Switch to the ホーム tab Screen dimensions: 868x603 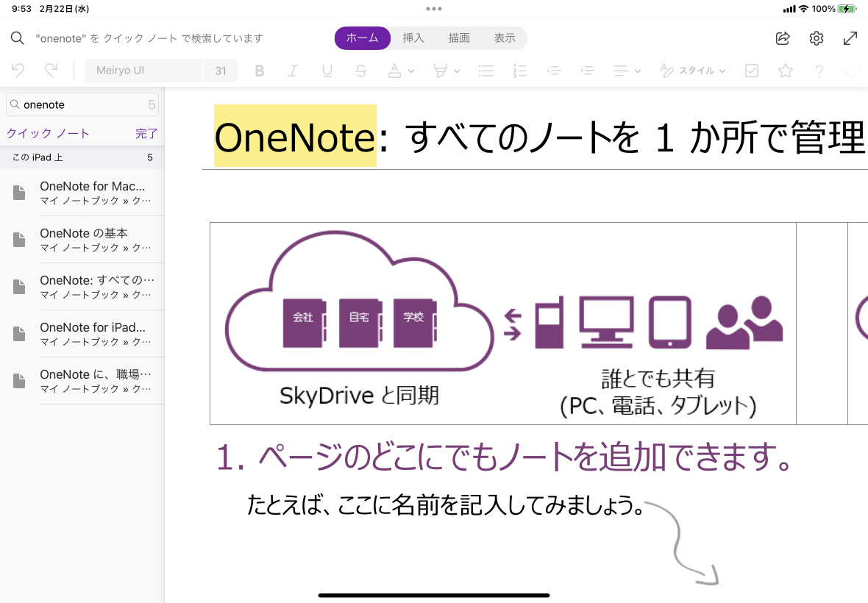click(x=362, y=38)
